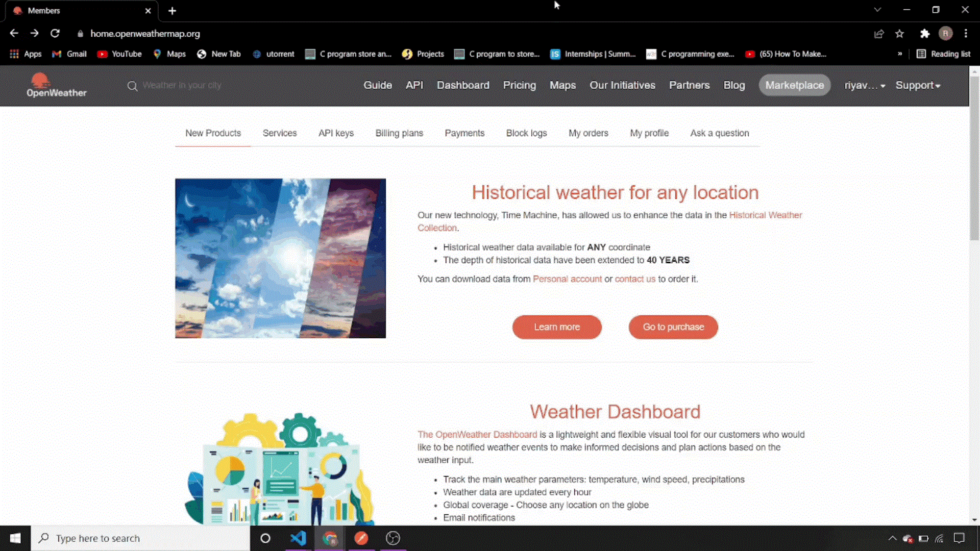Click the OpenWeather logo
This screenshot has height=551, width=980.
click(x=56, y=85)
